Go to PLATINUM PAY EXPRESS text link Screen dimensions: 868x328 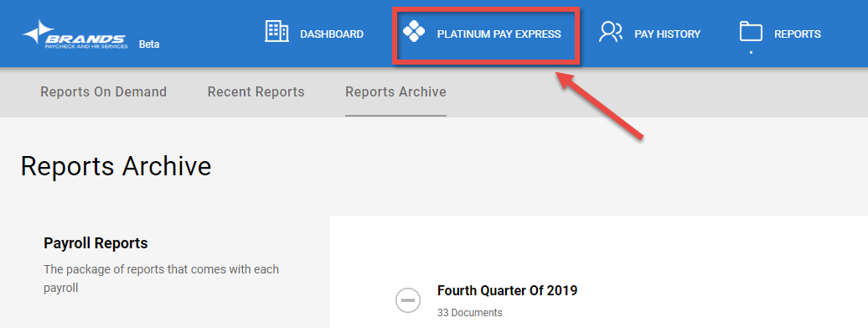pyautogui.click(x=499, y=34)
